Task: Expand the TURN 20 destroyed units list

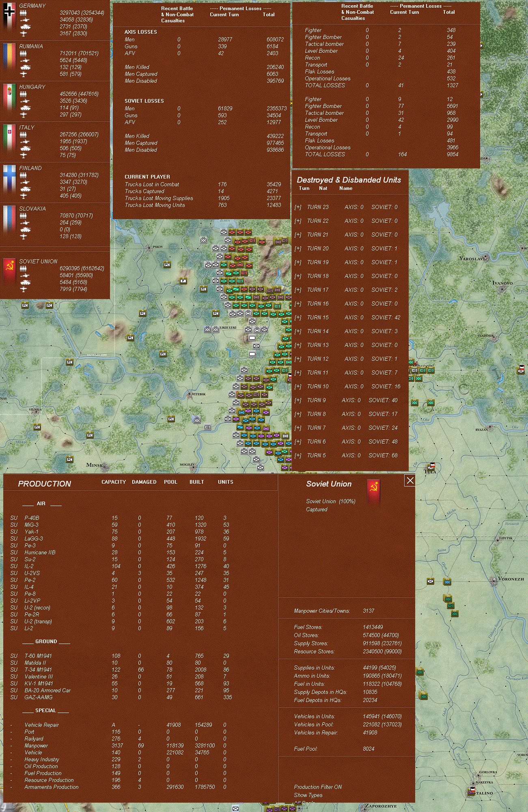Action: pos(298,249)
